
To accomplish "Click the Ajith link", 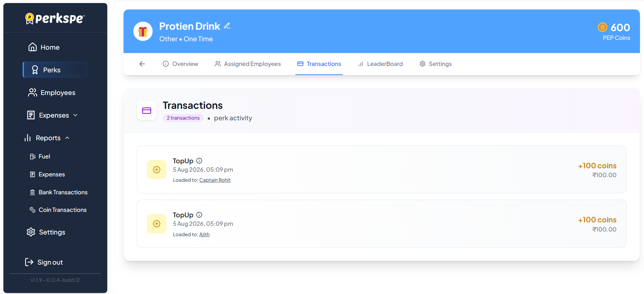I will tap(204, 235).
